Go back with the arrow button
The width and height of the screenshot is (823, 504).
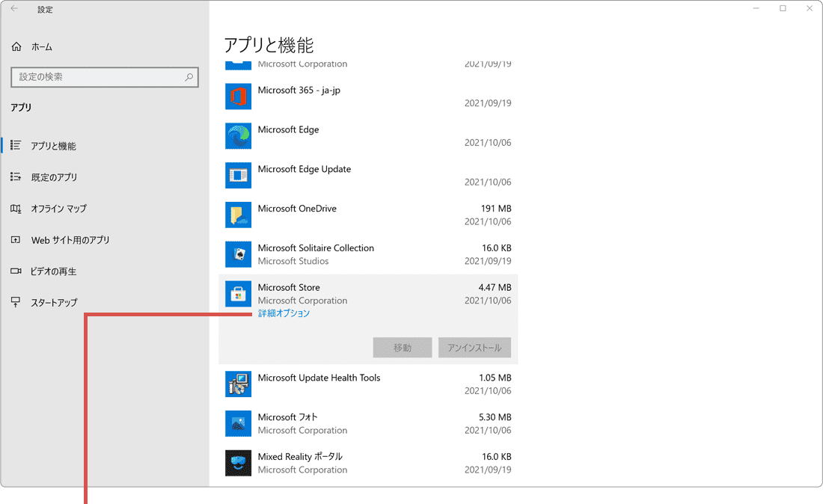click(x=14, y=9)
